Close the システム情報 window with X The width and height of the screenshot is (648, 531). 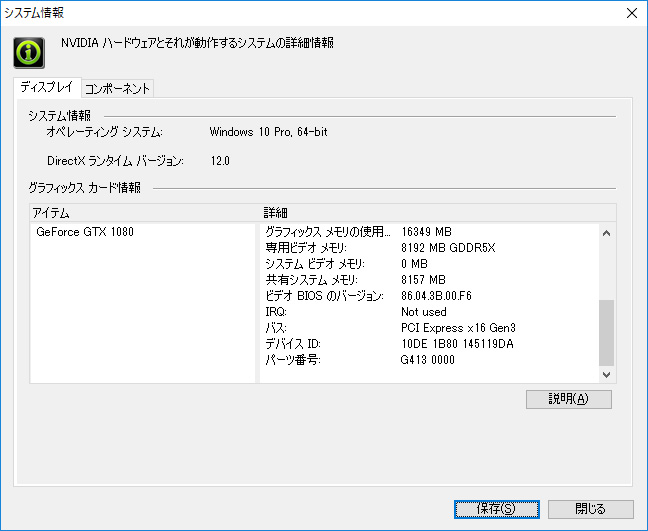pos(631,13)
